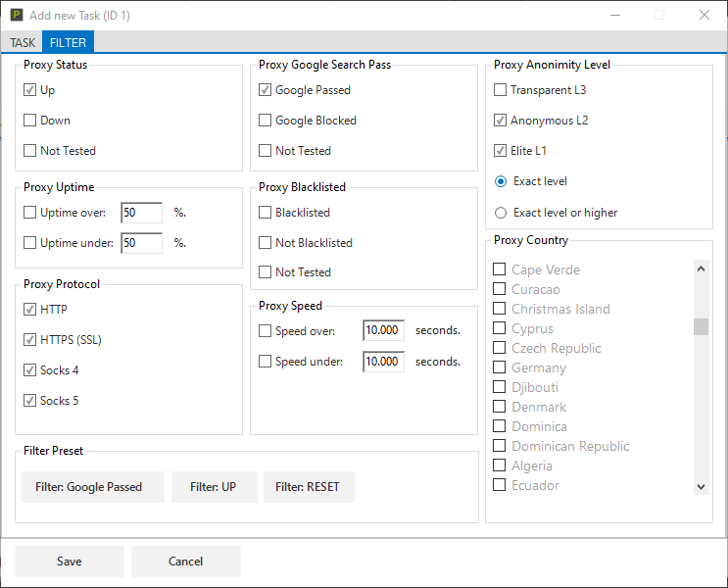Select the FILTER tab

(68, 42)
